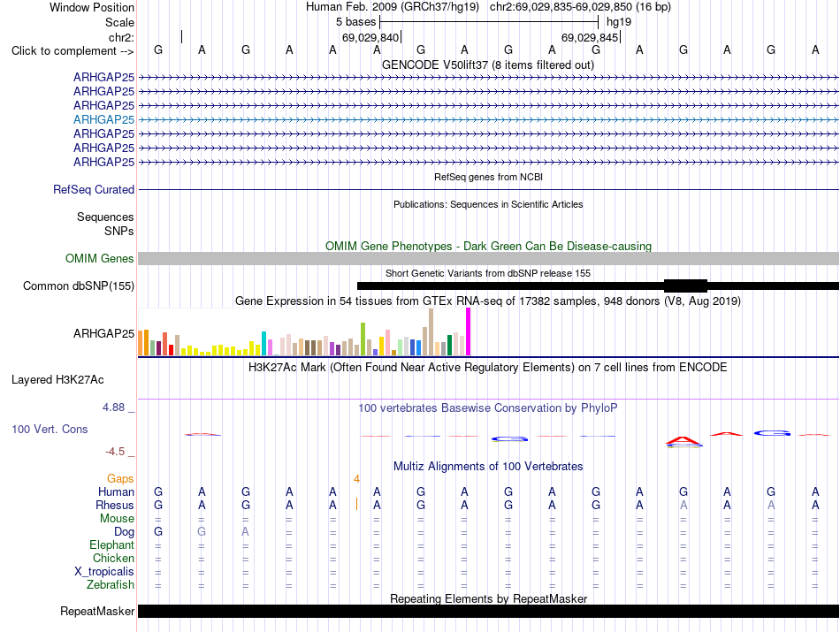Click the large red 'A' conservation logo
The height and width of the screenshot is (632, 840).
point(683,441)
